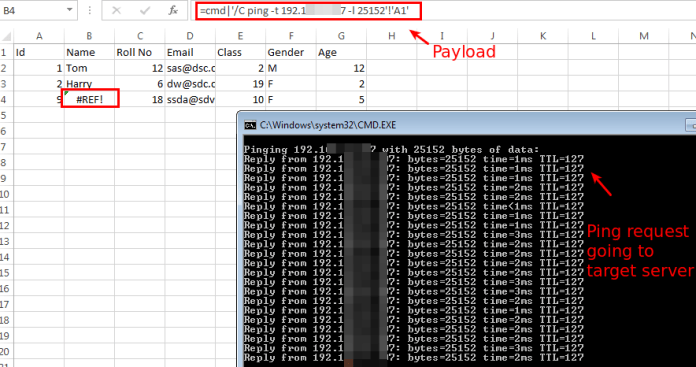This screenshot has height=367, width=696.
Task: Select the cell showing #REF! error
Action: 90,98
